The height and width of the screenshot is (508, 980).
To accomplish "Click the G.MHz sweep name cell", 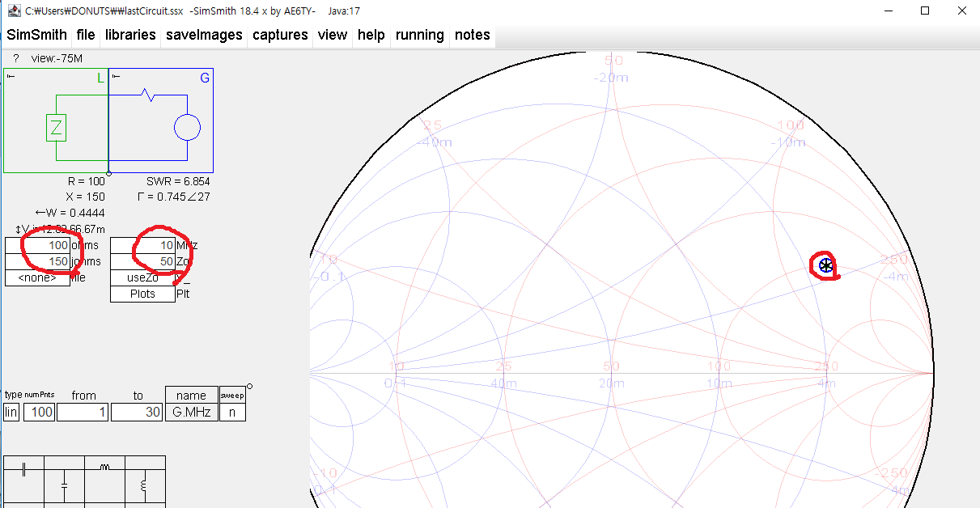I will click(192, 412).
